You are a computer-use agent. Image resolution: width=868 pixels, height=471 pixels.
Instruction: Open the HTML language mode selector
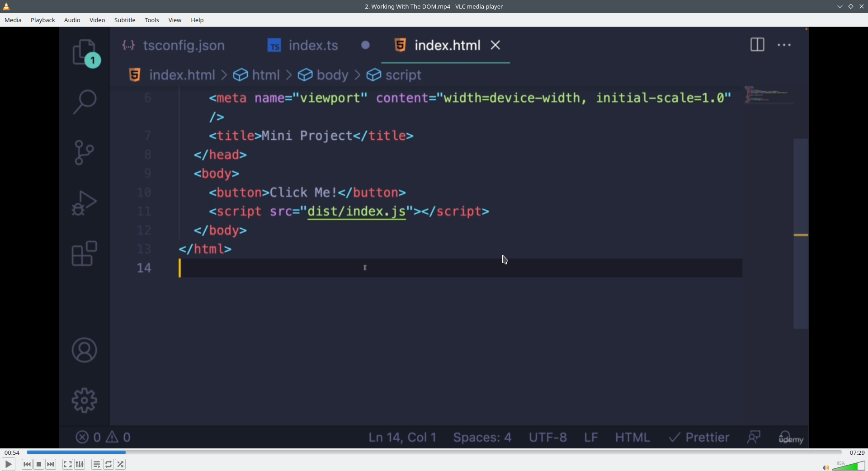(x=632, y=438)
